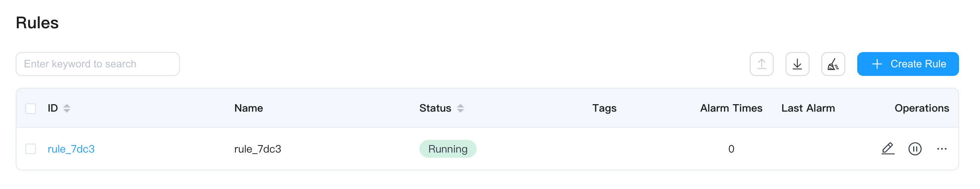Open the rule_7dc3 ID link

(71, 149)
